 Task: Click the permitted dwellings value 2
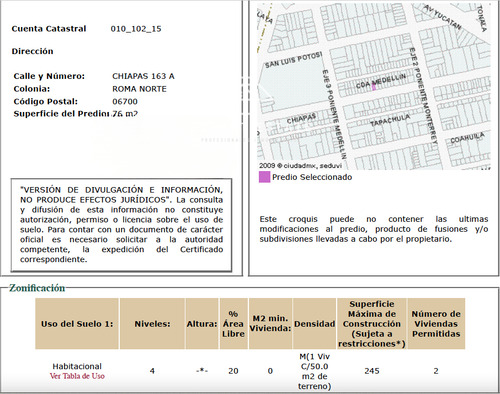pos(436,371)
